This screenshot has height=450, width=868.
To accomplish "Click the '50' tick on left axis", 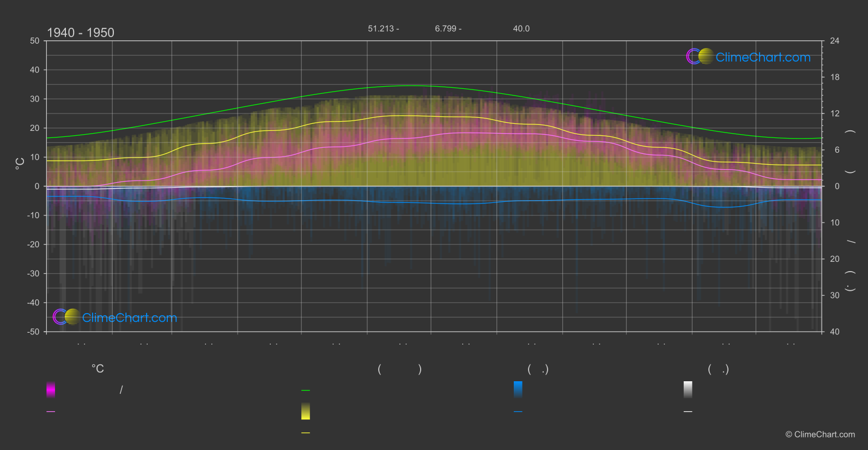I will pos(35,41).
